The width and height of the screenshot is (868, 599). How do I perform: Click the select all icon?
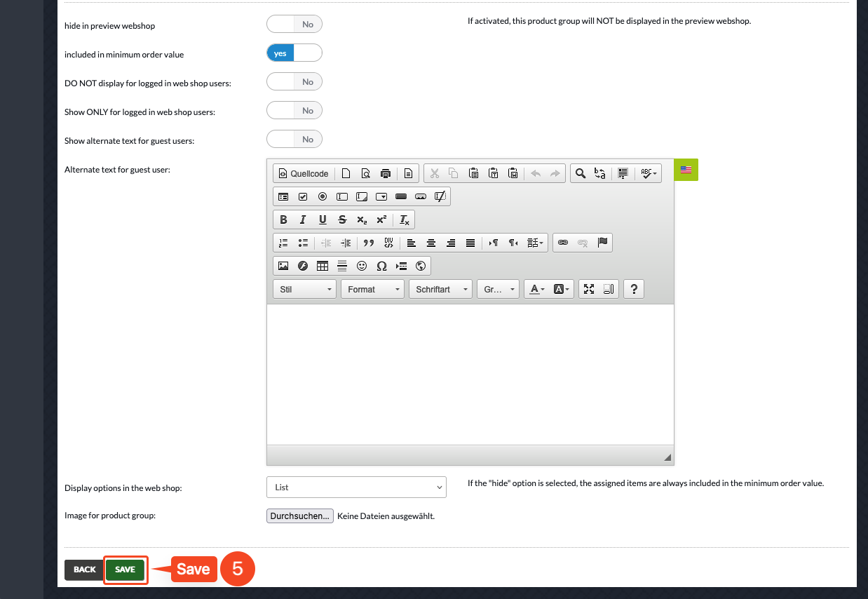click(623, 173)
